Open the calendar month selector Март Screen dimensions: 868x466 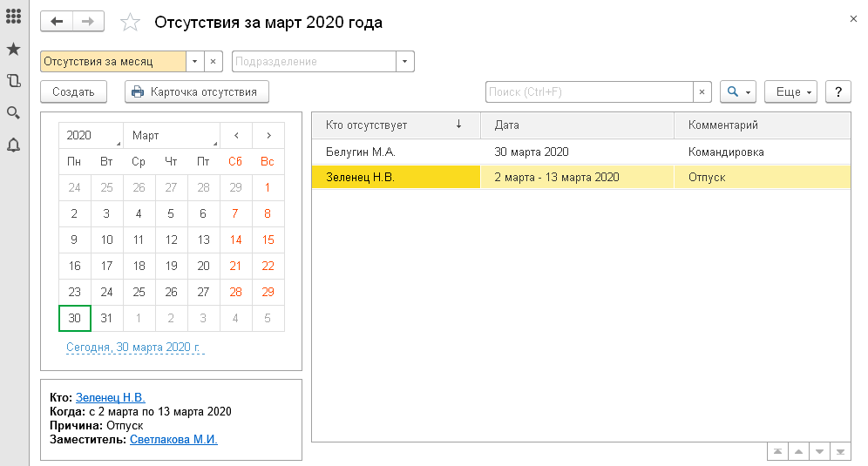click(172, 136)
